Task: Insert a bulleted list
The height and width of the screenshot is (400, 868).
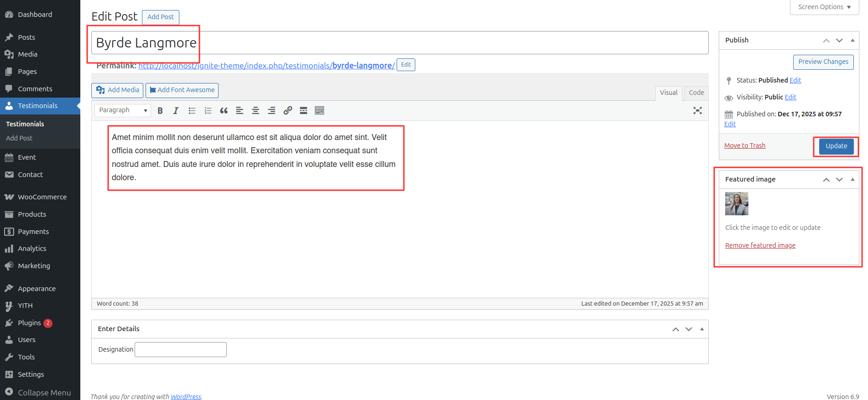Action: [x=192, y=110]
